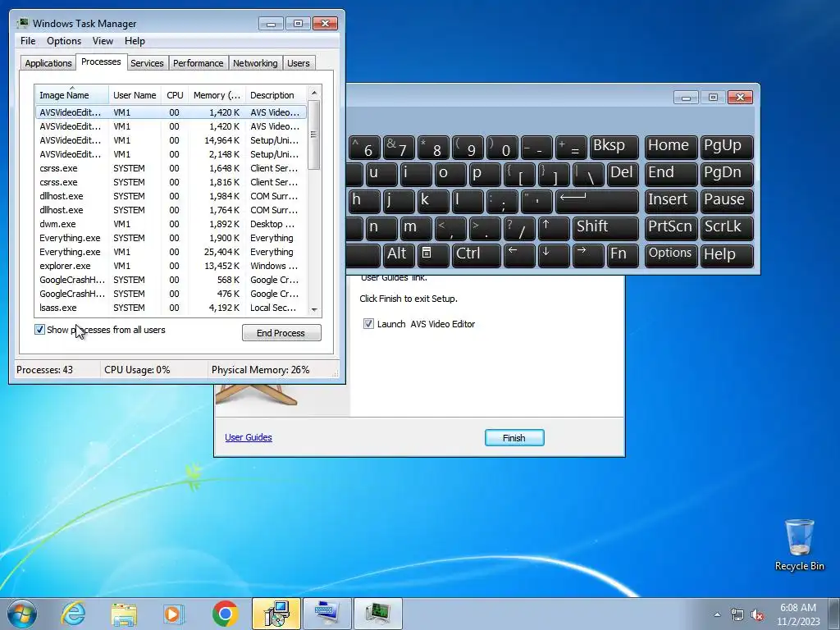Tap the context menu key on keyboard
840x630 pixels.
(x=433, y=256)
